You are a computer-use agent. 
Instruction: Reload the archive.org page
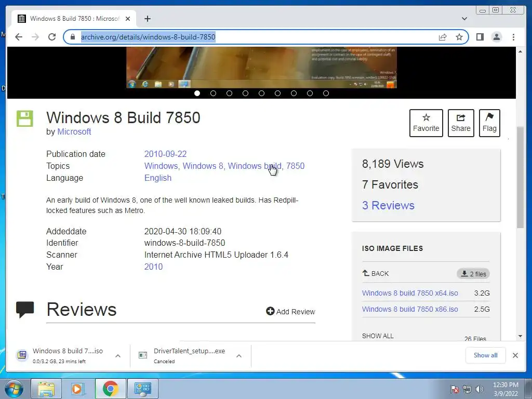(52, 37)
